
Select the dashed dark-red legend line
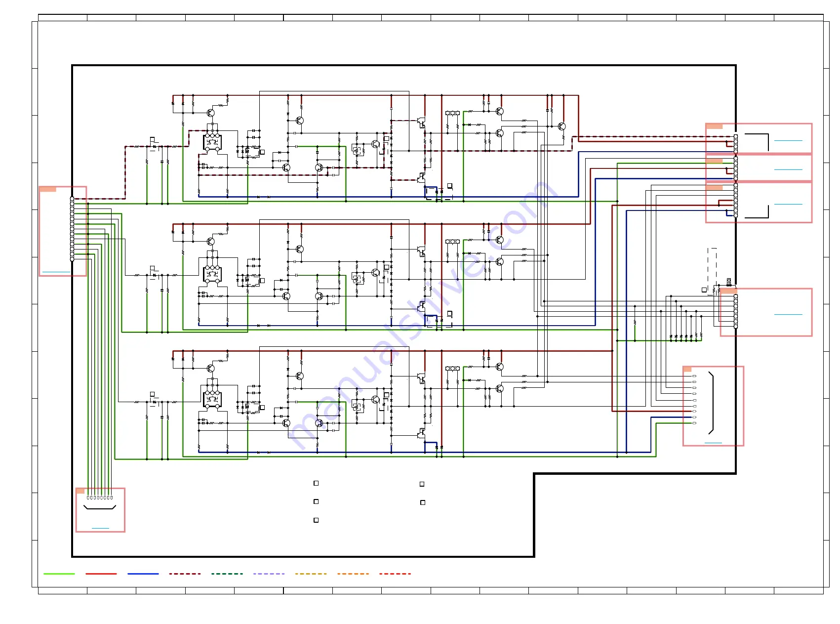click(x=185, y=574)
